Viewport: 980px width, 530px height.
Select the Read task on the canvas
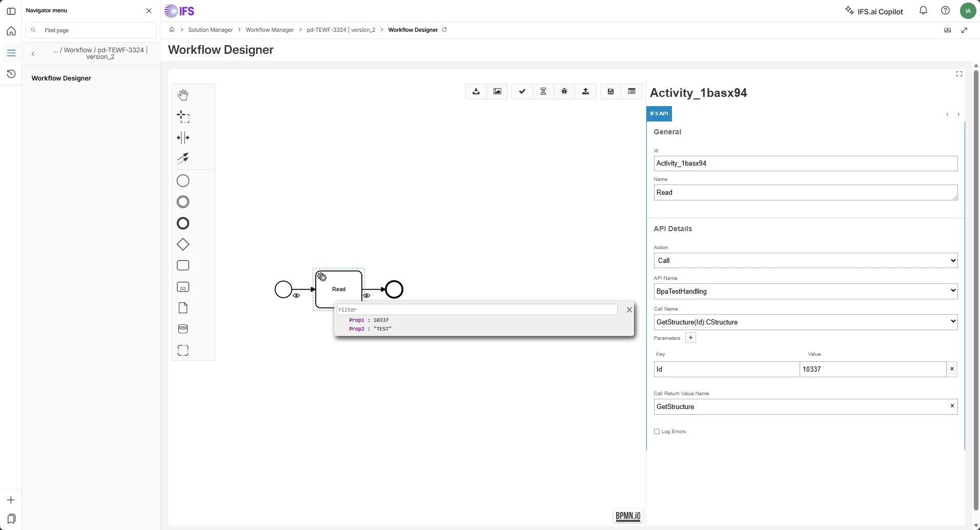[339, 290]
